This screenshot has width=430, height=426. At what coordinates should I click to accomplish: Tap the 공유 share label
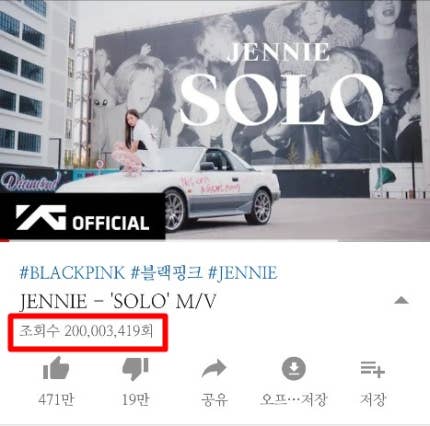tap(214, 400)
